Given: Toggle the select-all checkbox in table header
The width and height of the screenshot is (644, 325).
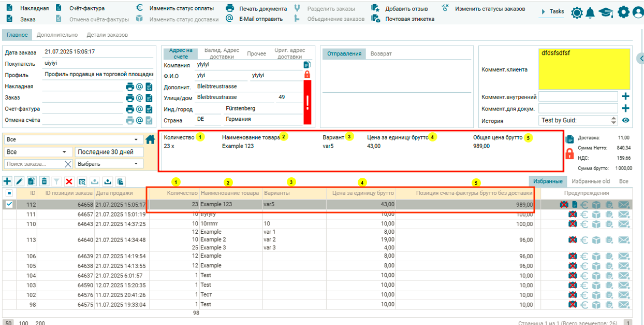Looking at the screenshot, I should [9, 193].
